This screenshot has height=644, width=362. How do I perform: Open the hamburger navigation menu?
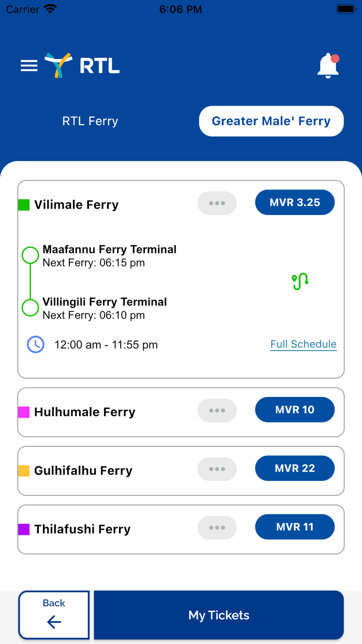click(x=28, y=66)
